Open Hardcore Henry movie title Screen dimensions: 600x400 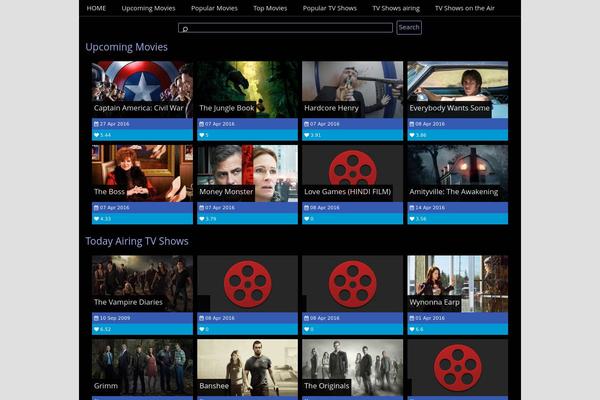click(x=331, y=108)
